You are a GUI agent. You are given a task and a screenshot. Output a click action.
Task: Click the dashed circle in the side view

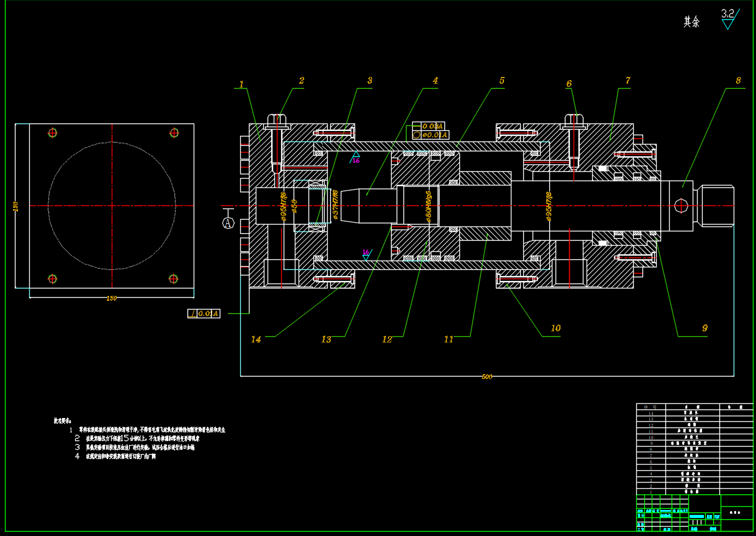pyautogui.click(x=112, y=143)
